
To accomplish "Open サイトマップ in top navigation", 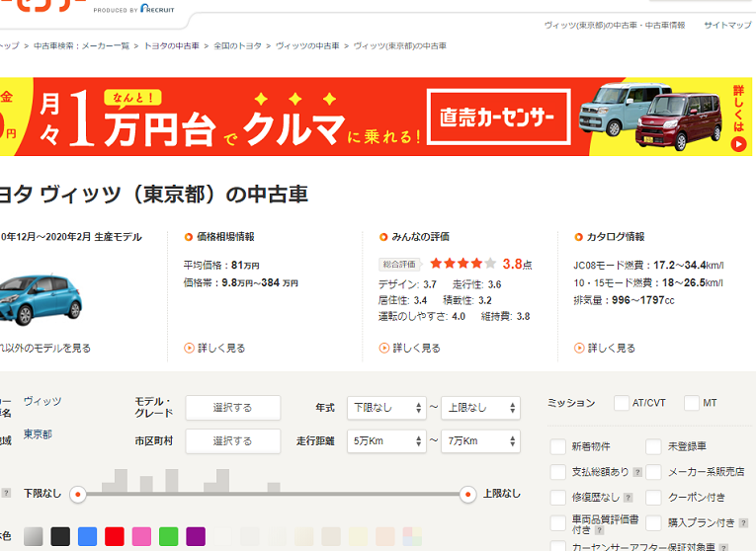I will [727, 25].
